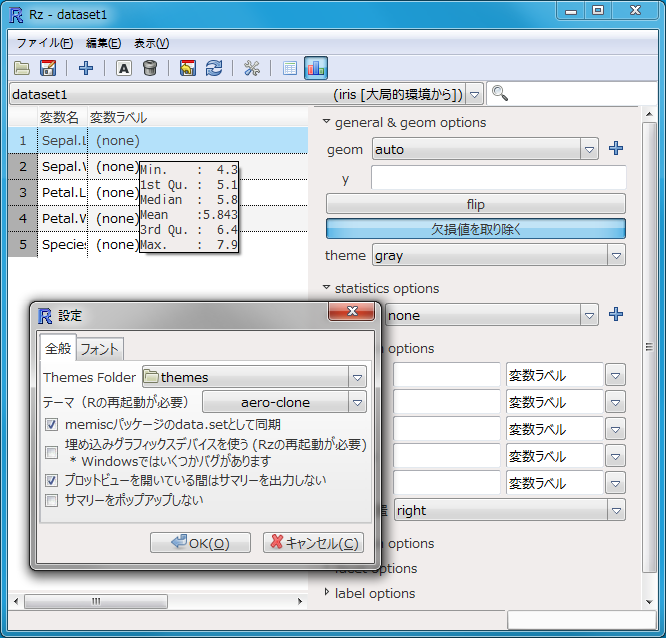Viewport: 666px width, 638px height.
Task: Click the save dataset toolbar icon
Action: (48, 68)
